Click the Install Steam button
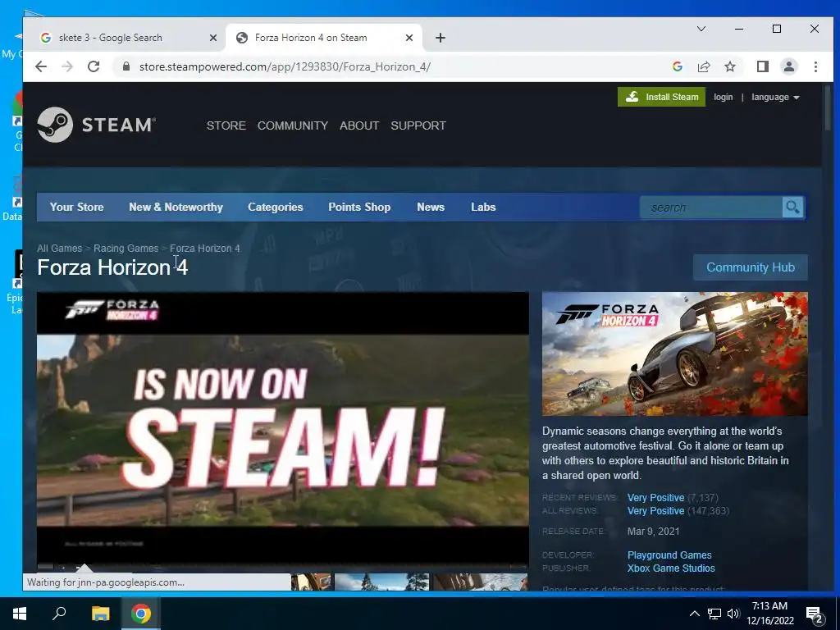840x630 pixels. point(662,97)
